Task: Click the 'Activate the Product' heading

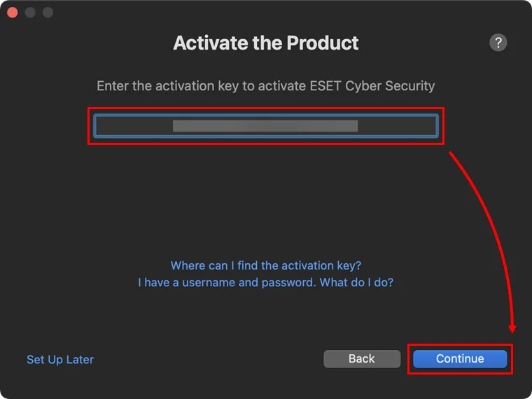Action: click(266, 43)
